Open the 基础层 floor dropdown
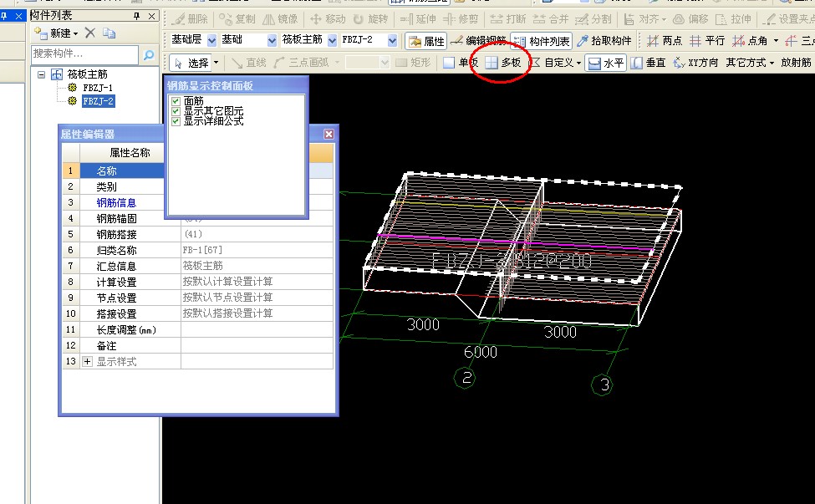This screenshot has height=504, width=815. pos(211,40)
